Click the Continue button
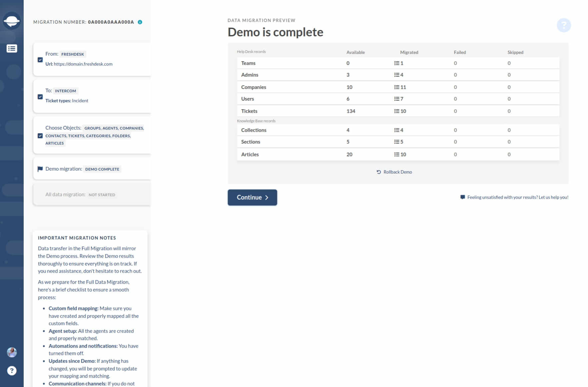This screenshot has width=588, height=387. coord(252,197)
